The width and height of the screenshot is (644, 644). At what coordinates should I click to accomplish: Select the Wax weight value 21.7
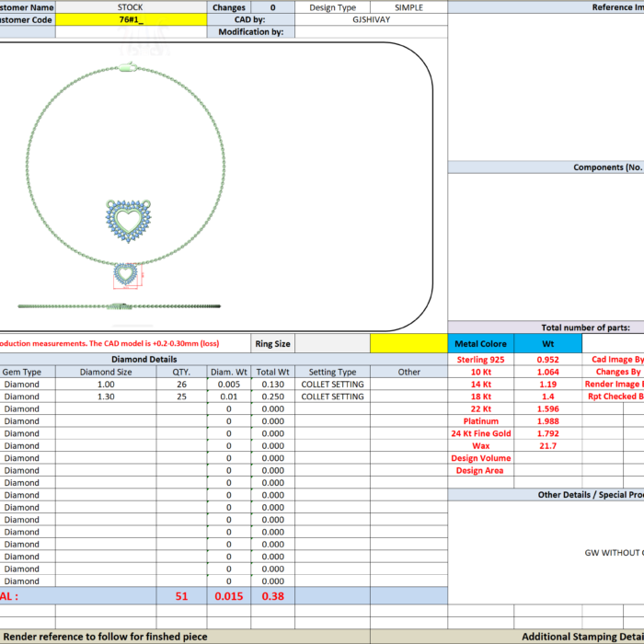click(x=547, y=445)
